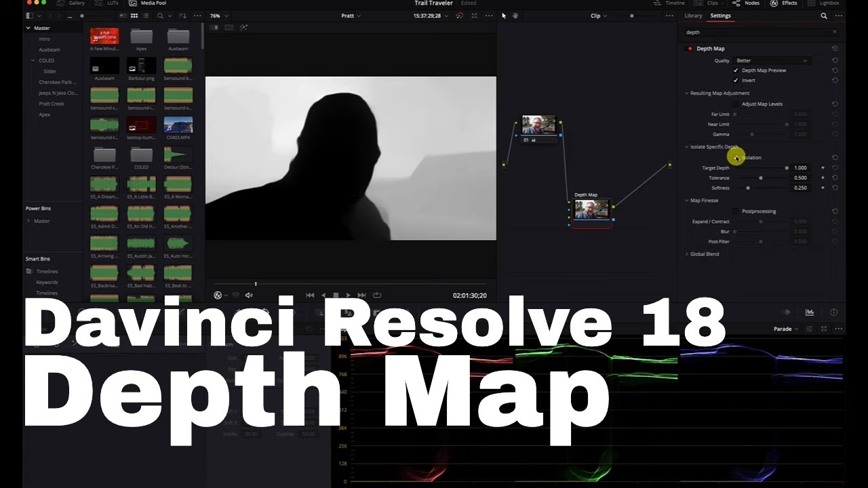Viewport: 868px width, 488px height.
Task: Add keyframe for Softness
Action: [823, 188]
